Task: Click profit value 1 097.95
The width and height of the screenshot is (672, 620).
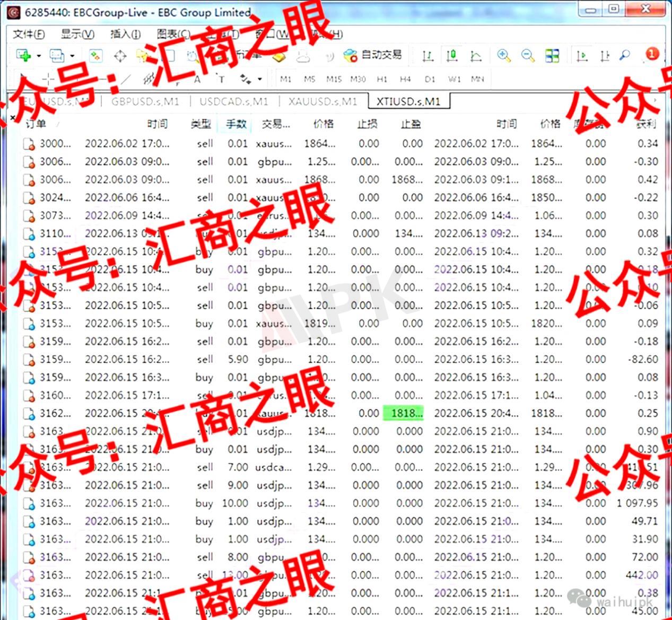Action: point(637,503)
